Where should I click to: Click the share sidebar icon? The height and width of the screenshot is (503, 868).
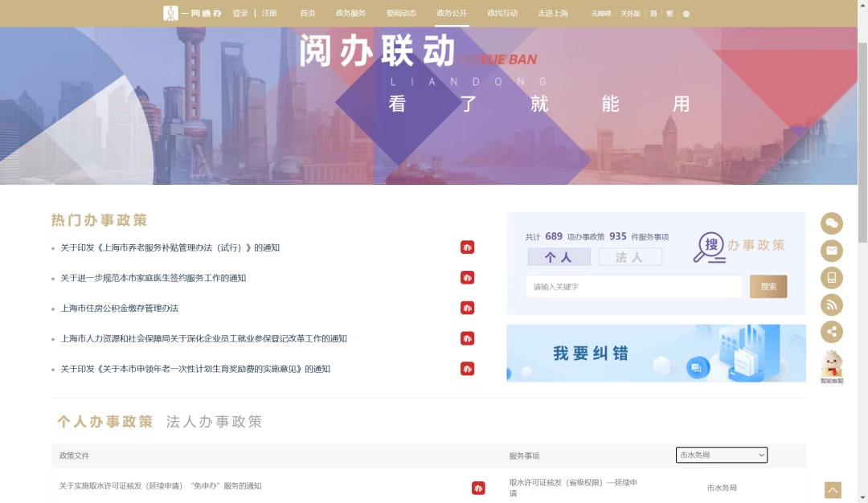tap(832, 332)
